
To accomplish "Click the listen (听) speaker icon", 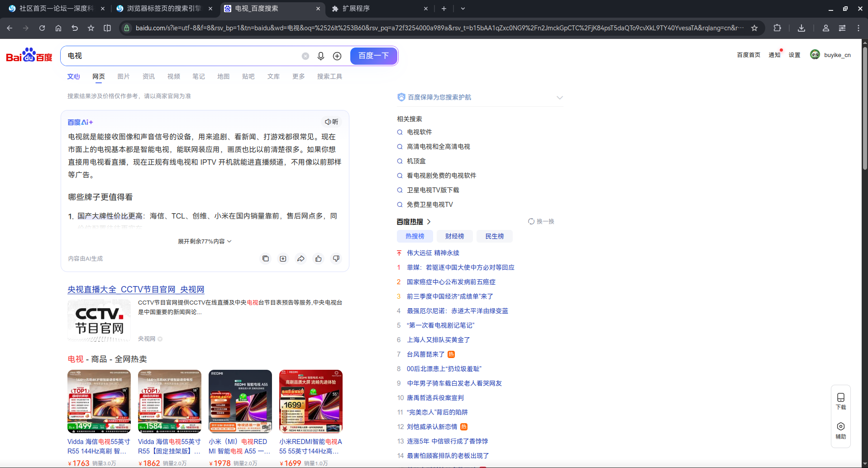I will click(x=331, y=122).
